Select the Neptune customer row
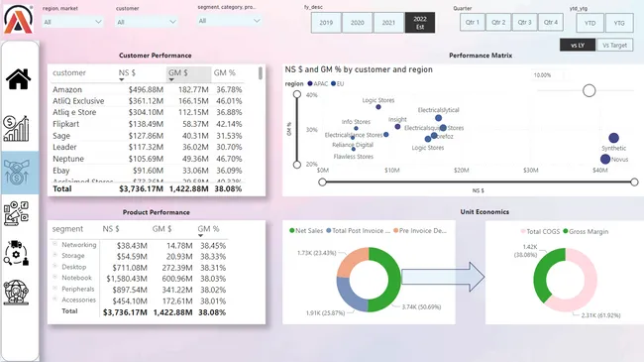 pos(148,159)
